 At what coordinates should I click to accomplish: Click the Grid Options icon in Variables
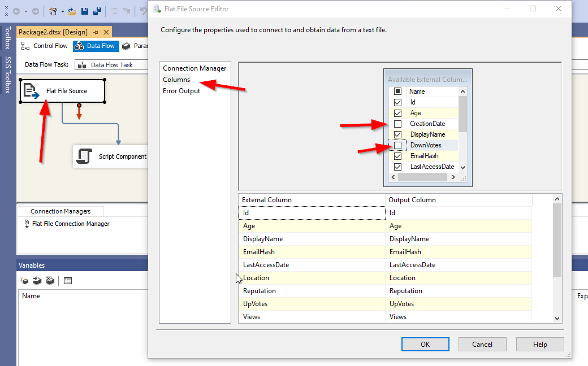67,281
